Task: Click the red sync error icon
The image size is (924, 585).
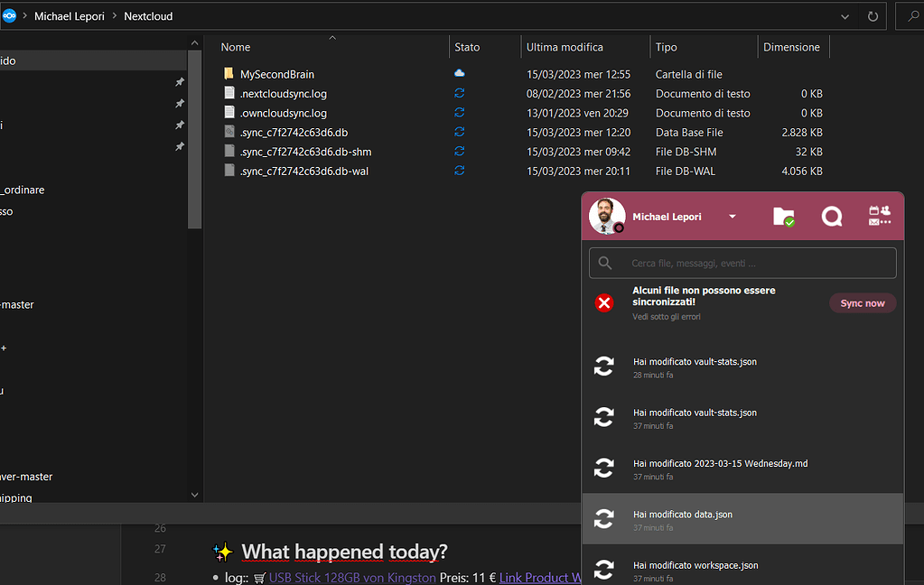Action: coord(603,302)
